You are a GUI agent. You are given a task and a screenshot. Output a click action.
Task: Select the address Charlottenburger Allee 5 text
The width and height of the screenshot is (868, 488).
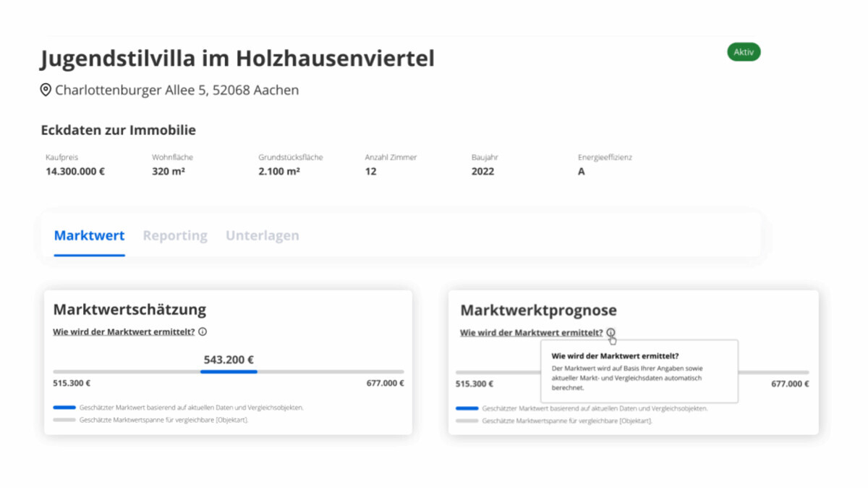click(176, 91)
